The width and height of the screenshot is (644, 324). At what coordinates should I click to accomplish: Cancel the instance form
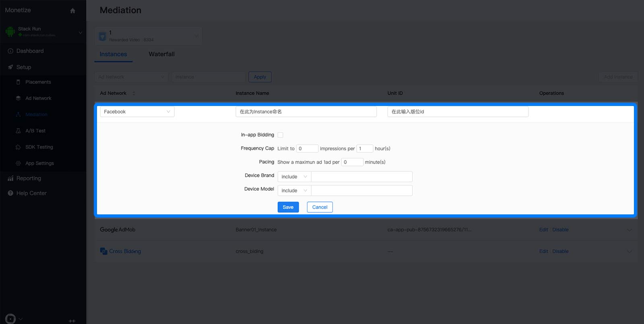pyautogui.click(x=320, y=207)
